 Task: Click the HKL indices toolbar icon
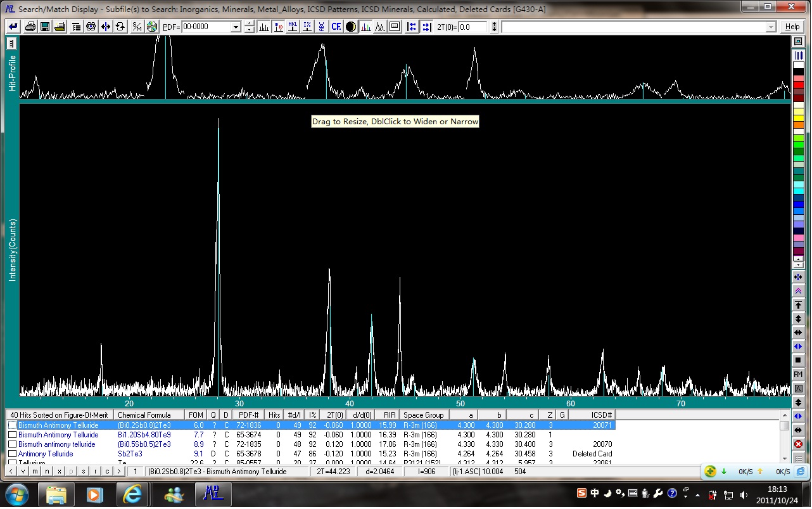pos(293,27)
